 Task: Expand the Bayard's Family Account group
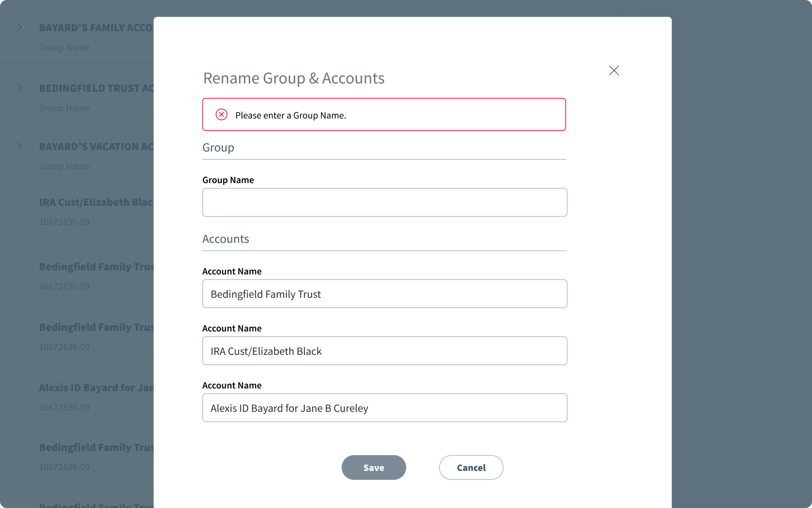click(19, 28)
